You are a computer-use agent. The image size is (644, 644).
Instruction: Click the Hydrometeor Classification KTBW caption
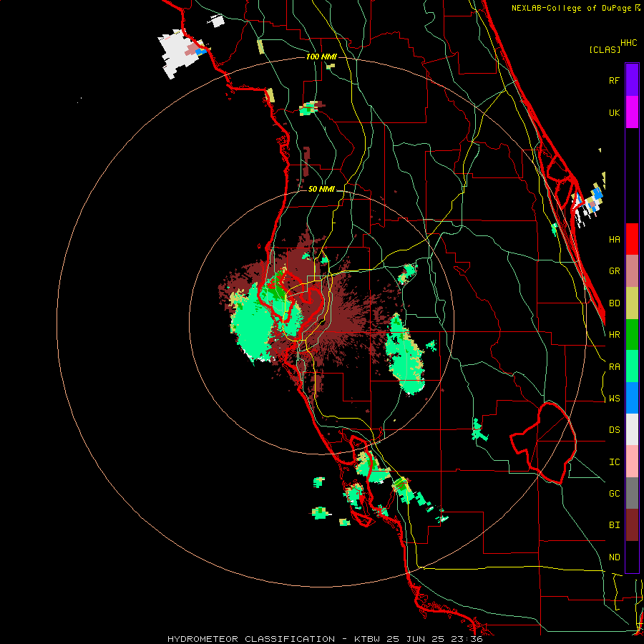click(325, 639)
